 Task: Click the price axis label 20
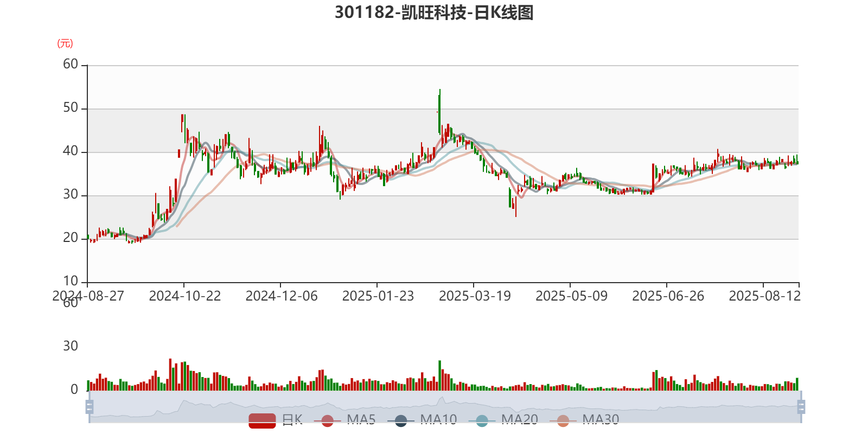point(71,238)
